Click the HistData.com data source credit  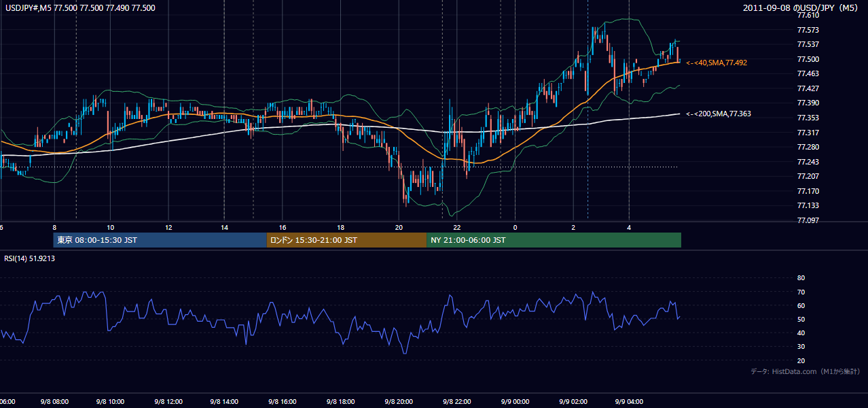coord(806,371)
